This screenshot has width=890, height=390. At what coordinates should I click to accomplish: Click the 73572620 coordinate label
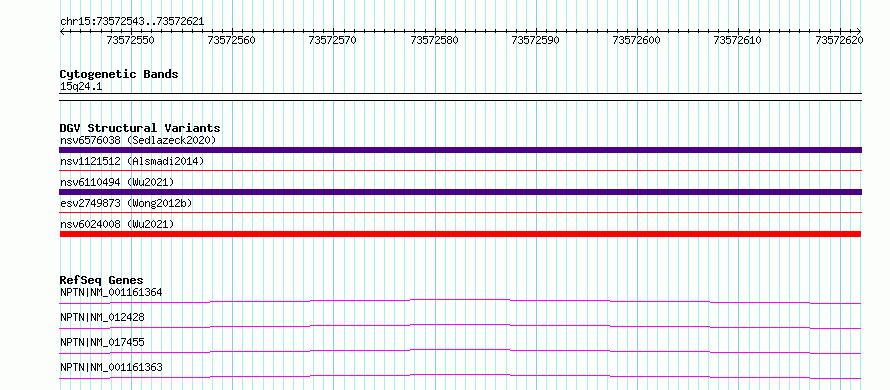(x=839, y=40)
